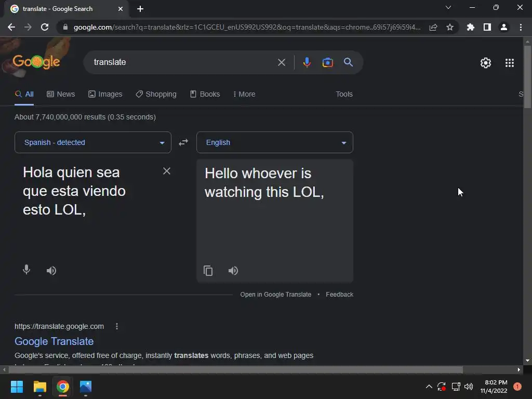Open the search Tools options
Screen dimensions: 532x399
coord(344,95)
